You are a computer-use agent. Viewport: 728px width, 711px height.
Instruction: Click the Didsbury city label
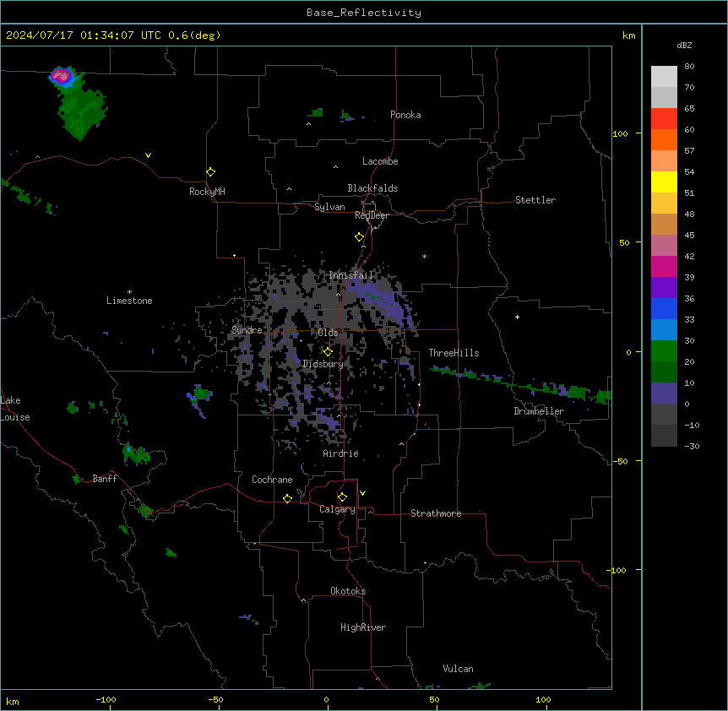coord(323,364)
